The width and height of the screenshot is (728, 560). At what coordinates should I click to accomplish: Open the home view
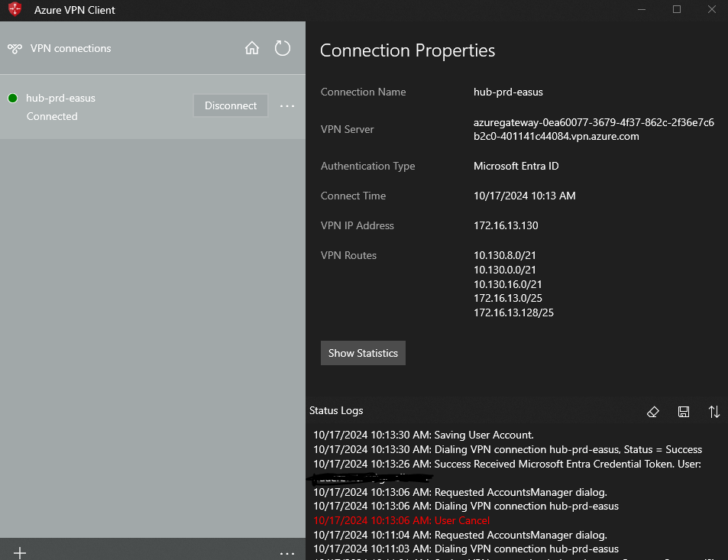point(252,47)
